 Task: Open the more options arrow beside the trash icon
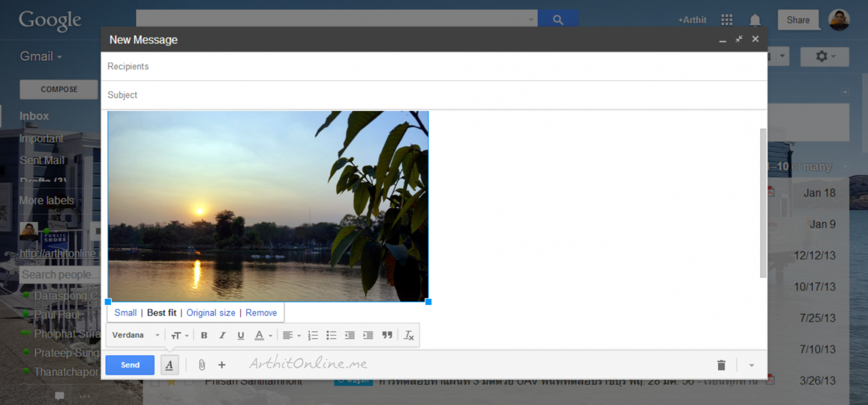point(751,365)
